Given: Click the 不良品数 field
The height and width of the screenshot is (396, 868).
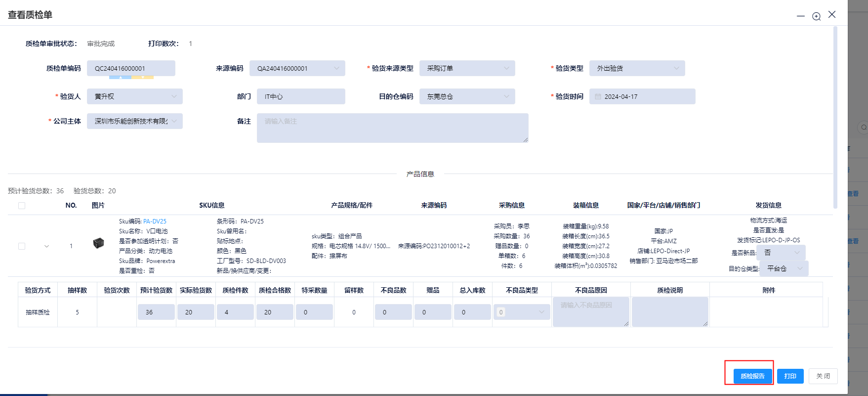Looking at the screenshot, I should pos(393,312).
